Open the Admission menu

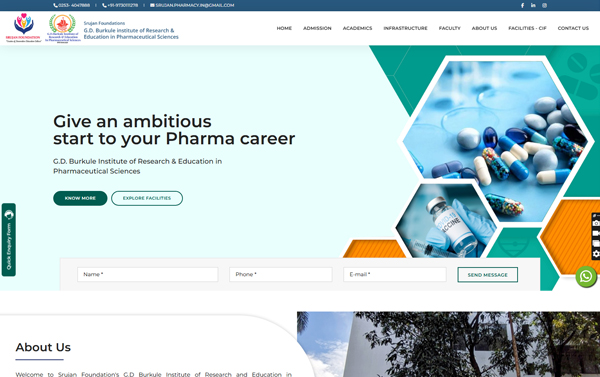[x=317, y=28]
